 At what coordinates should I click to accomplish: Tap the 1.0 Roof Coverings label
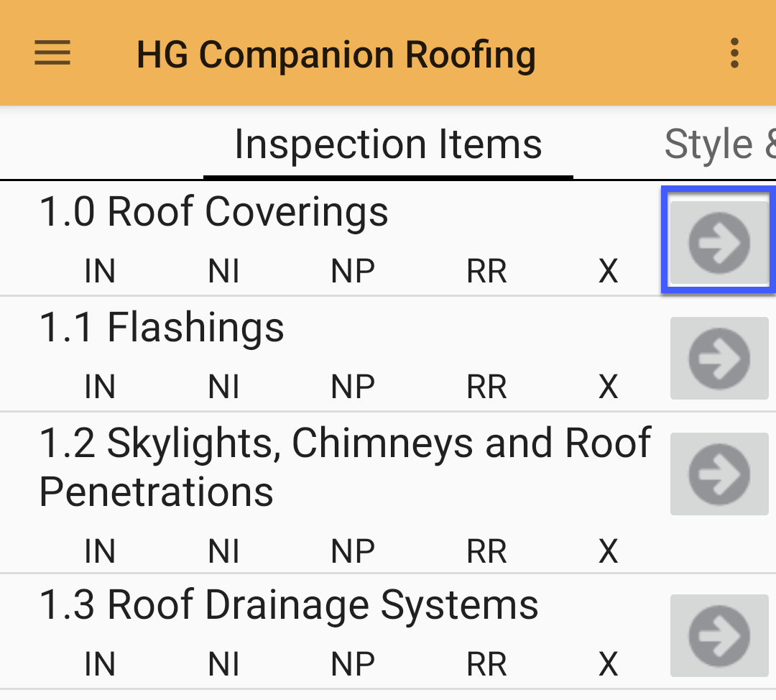point(212,211)
